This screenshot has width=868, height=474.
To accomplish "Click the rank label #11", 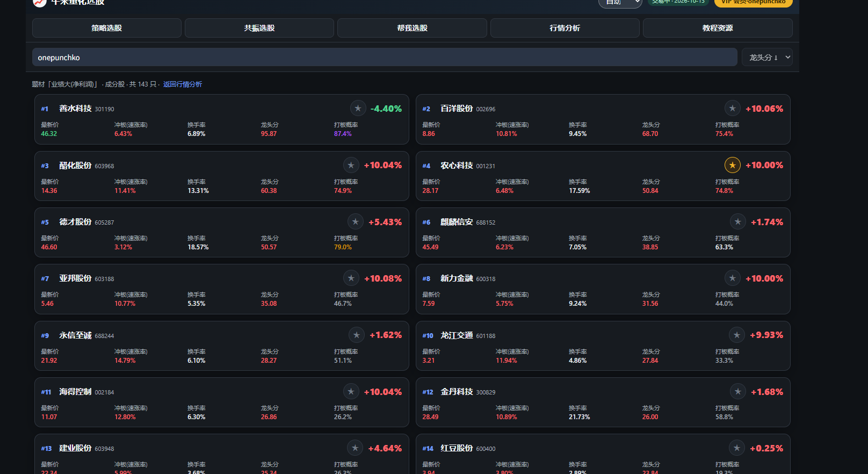I will 46,392.
